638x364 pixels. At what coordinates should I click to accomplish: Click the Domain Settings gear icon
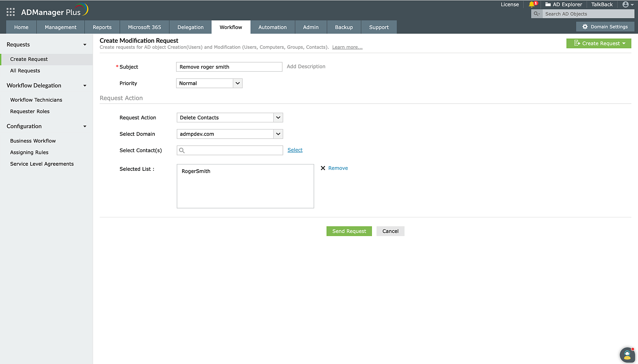[585, 27]
